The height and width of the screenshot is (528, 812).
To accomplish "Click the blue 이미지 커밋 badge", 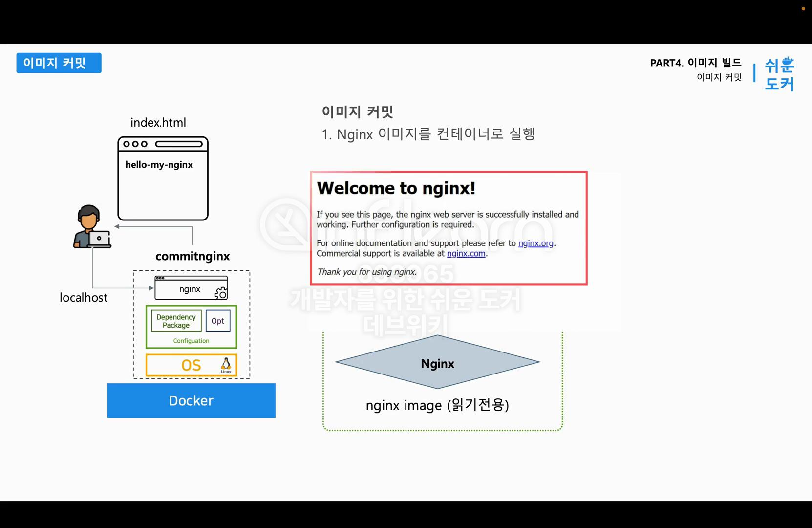I will tap(59, 63).
